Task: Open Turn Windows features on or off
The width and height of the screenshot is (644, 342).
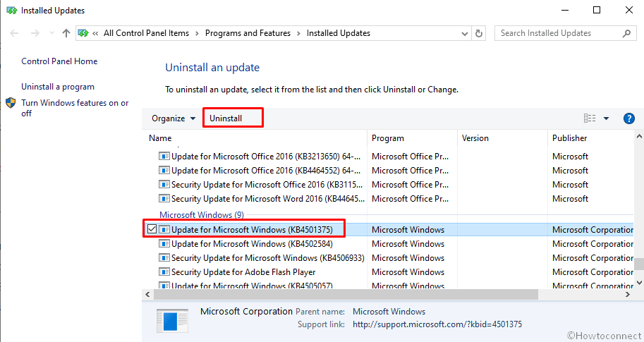Action: pos(75,108)
